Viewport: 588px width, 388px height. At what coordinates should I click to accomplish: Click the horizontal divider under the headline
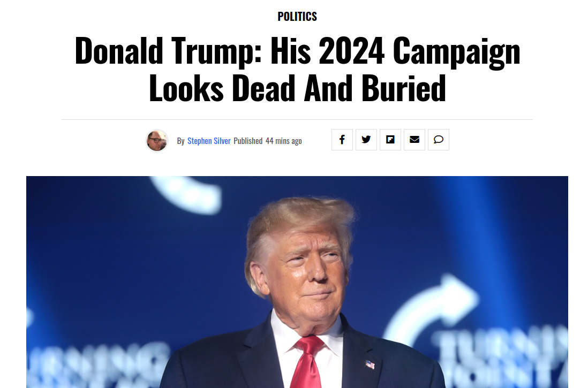297,119
